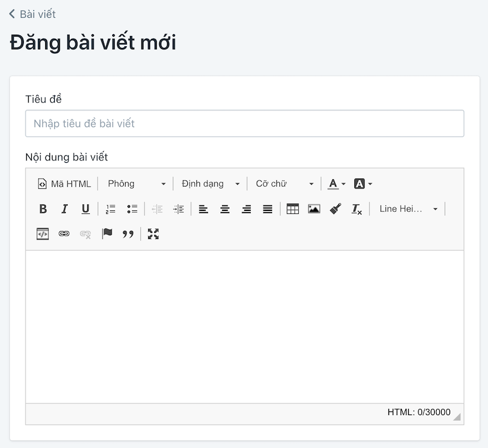Select the format painter brush icon
488x448 pixels.
coord(334,208)
